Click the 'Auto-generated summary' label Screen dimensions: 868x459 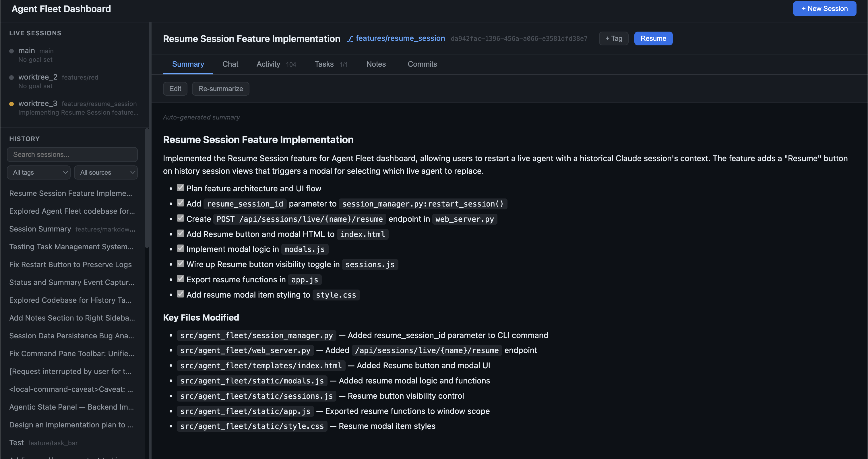click(201, 117)
